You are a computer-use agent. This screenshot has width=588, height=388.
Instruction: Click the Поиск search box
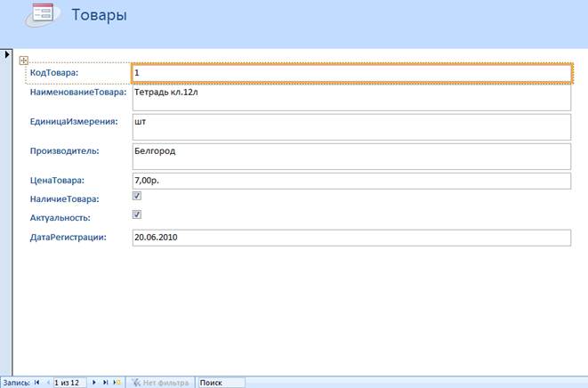tap(222, 383)
